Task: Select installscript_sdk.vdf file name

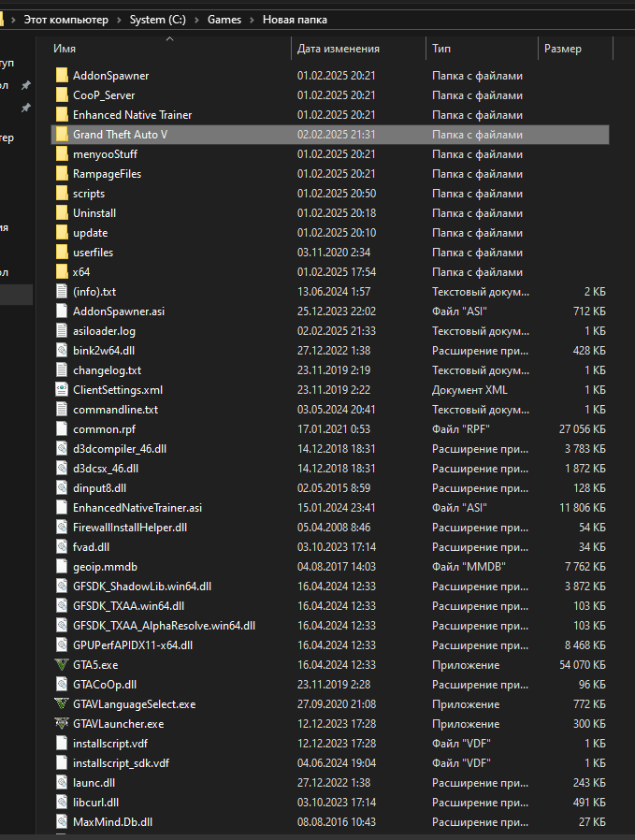Action: click(x=121, y=763)
